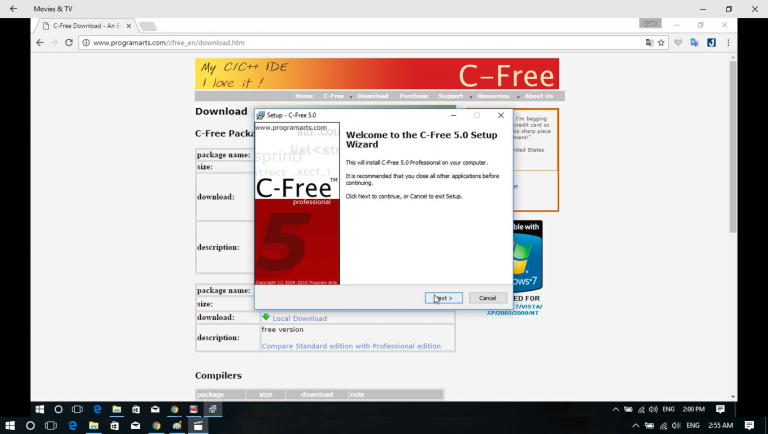View site information icon in address bar

[86, 43]
